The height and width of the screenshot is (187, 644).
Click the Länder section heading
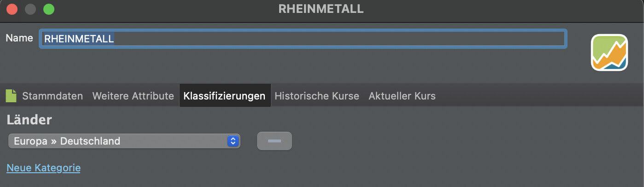[29, 120]
